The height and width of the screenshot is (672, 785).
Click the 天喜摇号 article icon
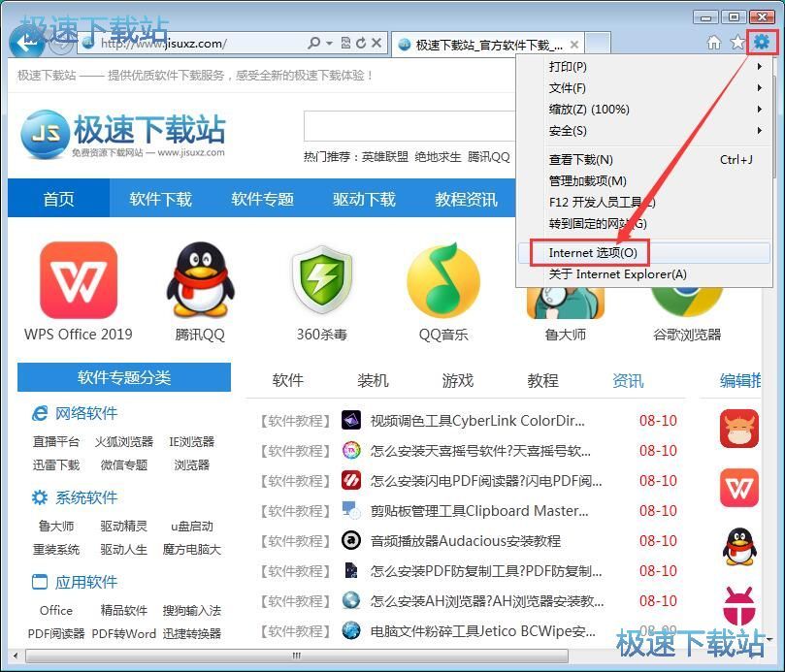(x=351, y=450)
